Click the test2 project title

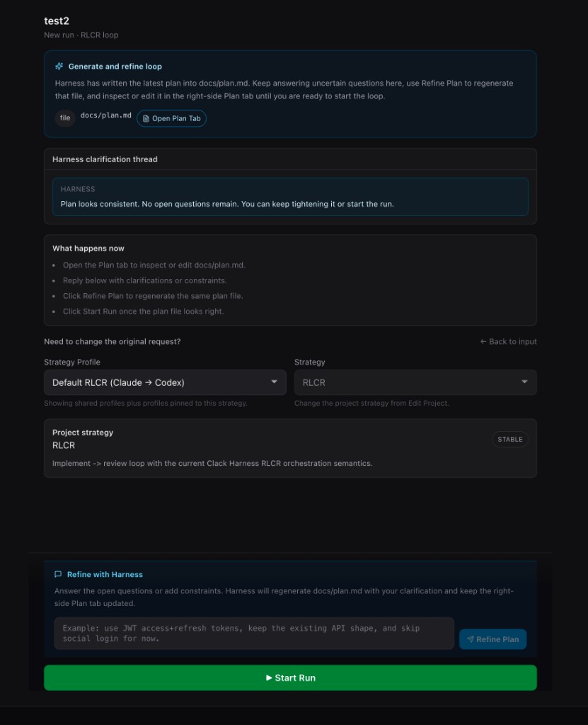click(57, 21)
